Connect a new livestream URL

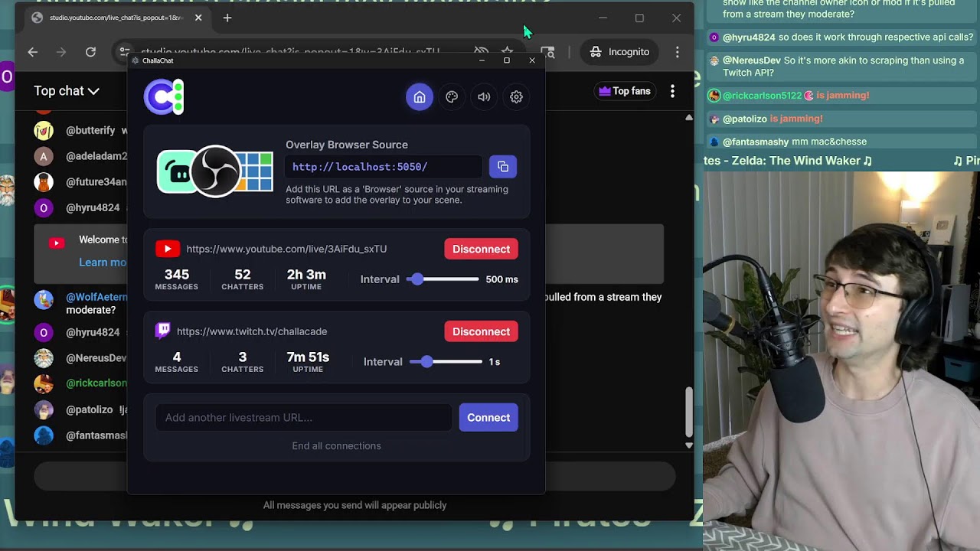click(x=488, y=418)
